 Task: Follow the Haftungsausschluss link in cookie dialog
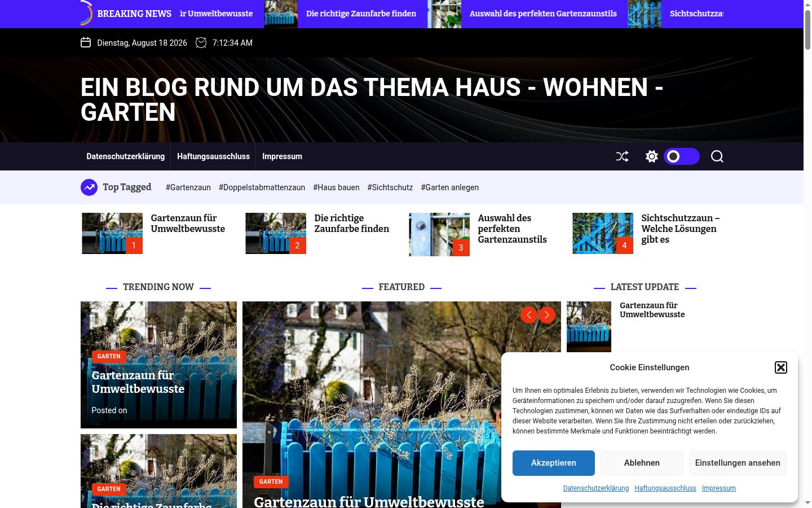coord(665,488)
